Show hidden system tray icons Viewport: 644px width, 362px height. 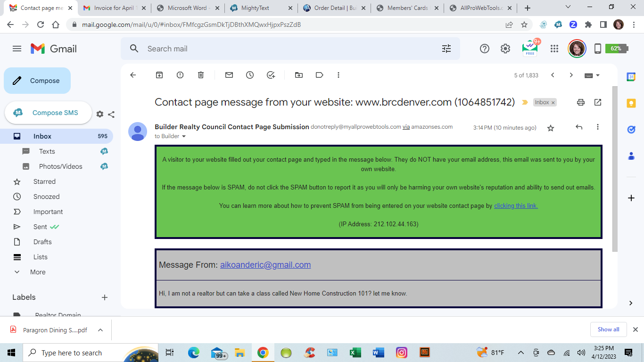(521, 353)
